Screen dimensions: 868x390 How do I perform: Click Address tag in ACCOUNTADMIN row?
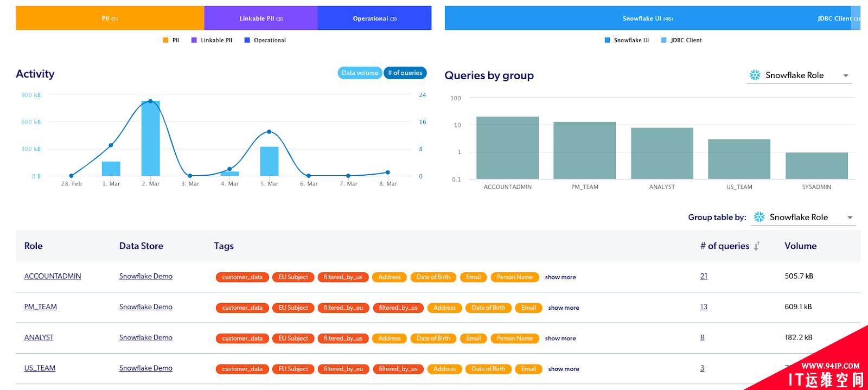pyautogui.click(x=389, y=277)
